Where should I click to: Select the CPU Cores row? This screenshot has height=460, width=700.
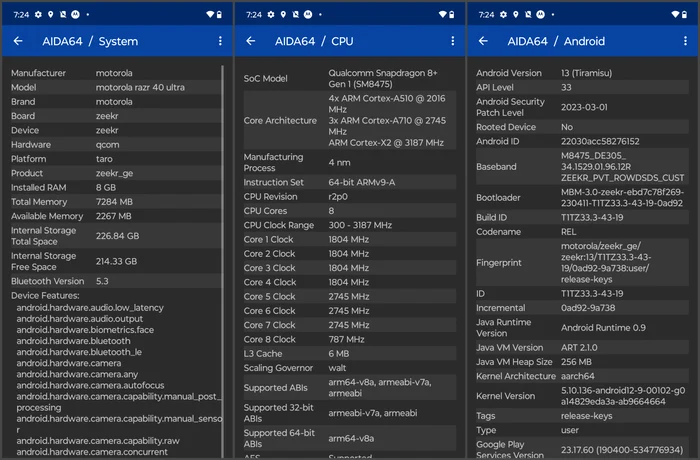[x=350, y=211]
